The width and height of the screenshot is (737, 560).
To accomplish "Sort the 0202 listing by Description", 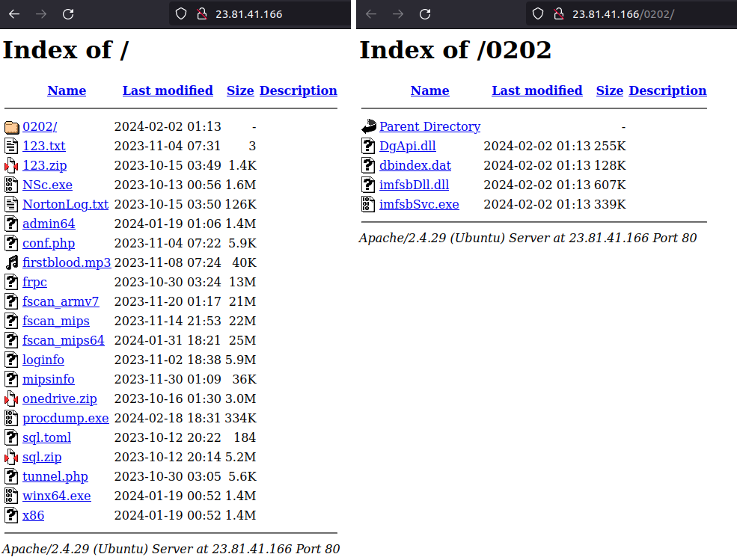I will click(x=667, y=90).
